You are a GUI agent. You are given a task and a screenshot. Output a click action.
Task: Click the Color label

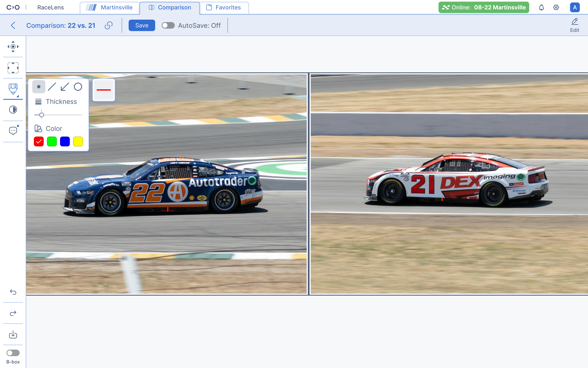(54, 129)
